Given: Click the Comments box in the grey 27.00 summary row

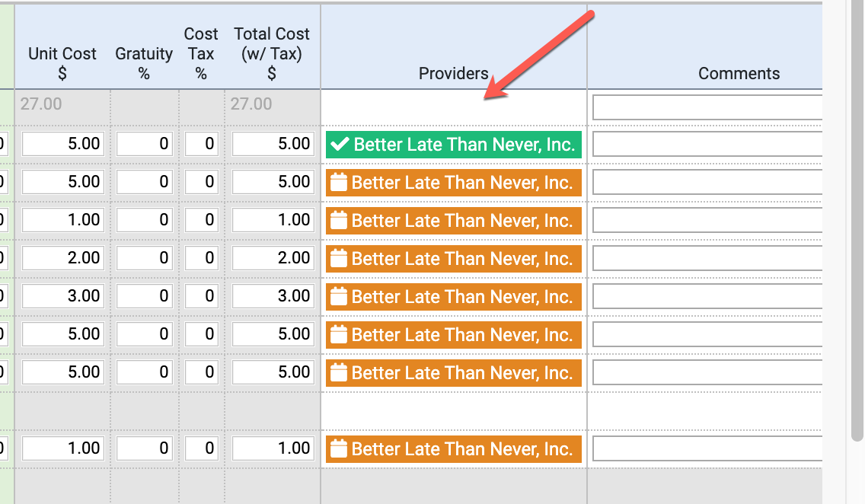Looking at the screenshot, I should (x=707, y=107).
